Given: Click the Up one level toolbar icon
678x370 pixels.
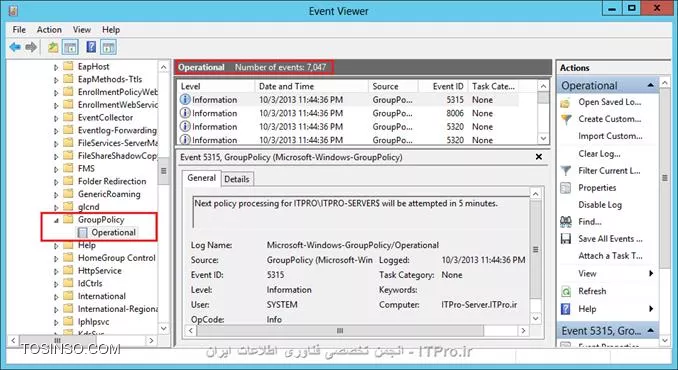Looking at the screenshot, I should coord(53,47).
